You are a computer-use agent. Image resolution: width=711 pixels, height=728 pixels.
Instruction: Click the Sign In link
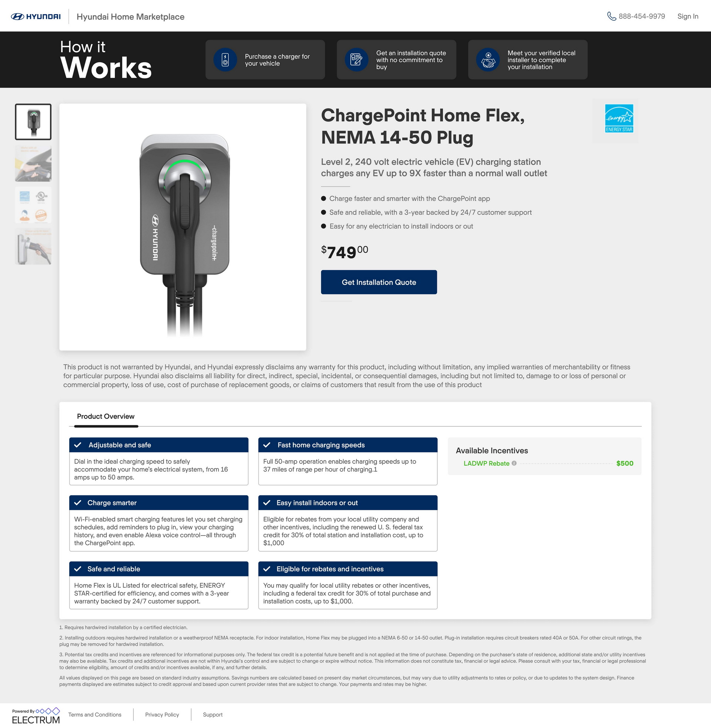click(687, 16)
